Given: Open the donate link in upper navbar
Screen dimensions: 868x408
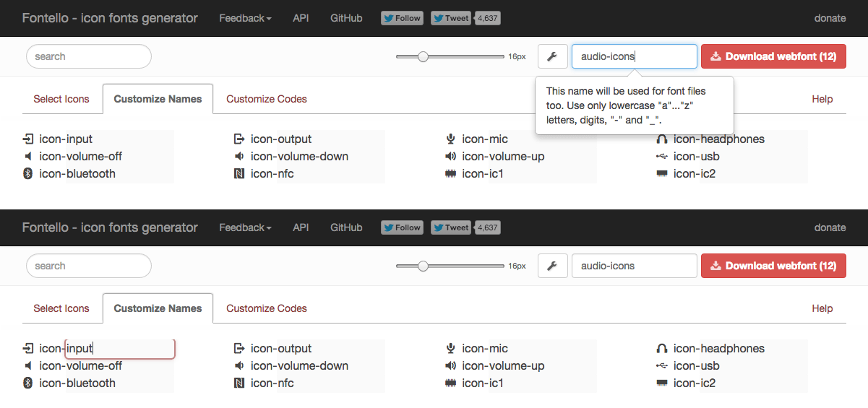Looking at the screenshot, I should (x=830, y=18).
